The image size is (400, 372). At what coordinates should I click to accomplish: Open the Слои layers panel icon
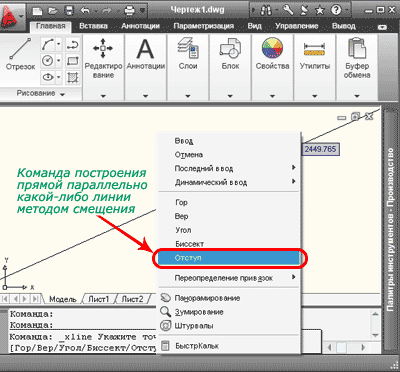[188, 48]
